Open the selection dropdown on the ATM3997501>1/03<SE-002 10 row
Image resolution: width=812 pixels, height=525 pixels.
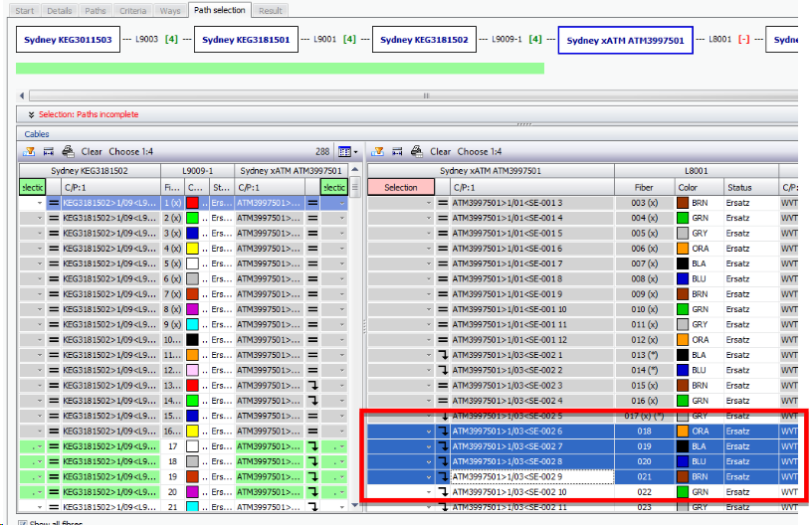429,492
